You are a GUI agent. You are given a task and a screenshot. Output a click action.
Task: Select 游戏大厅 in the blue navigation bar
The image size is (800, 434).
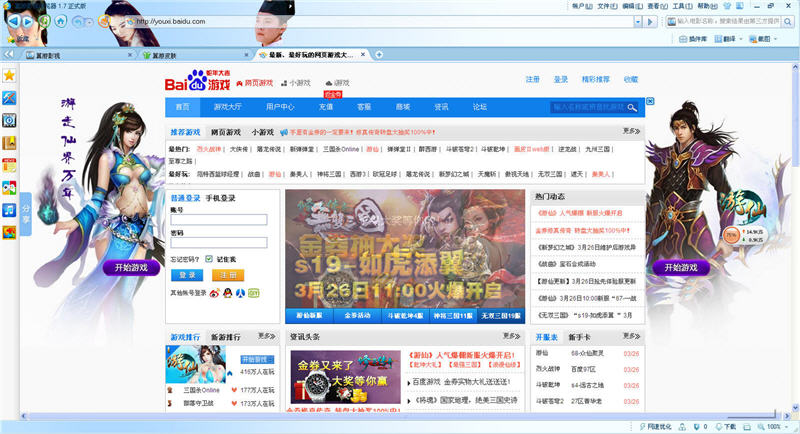(228, 107)
